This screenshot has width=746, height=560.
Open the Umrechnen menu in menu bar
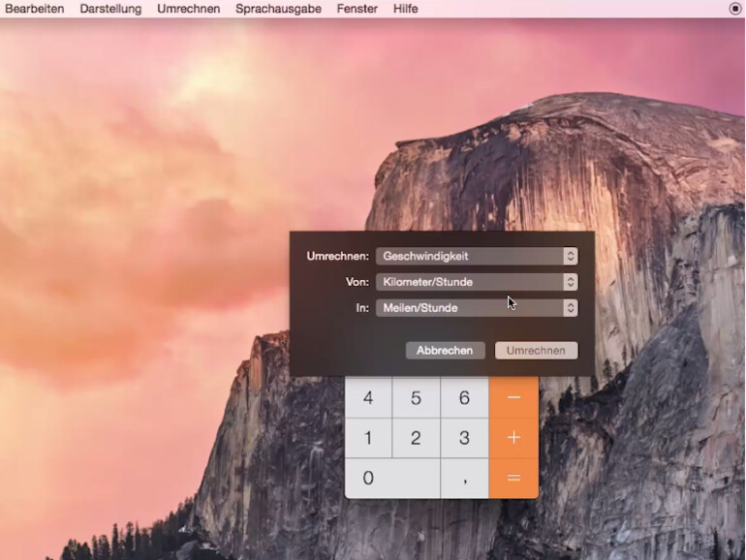(x=188, y=9)
